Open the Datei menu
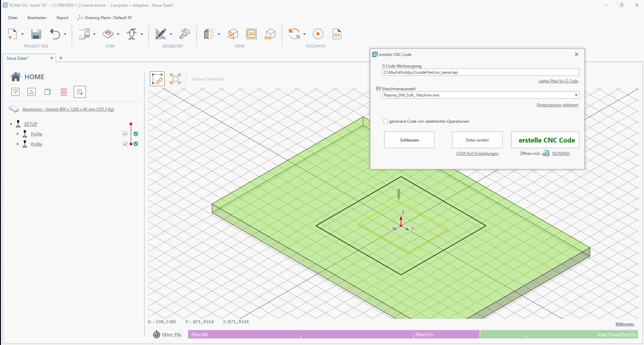The height and width of the screenshot is (345, 644). coord(13,18)
